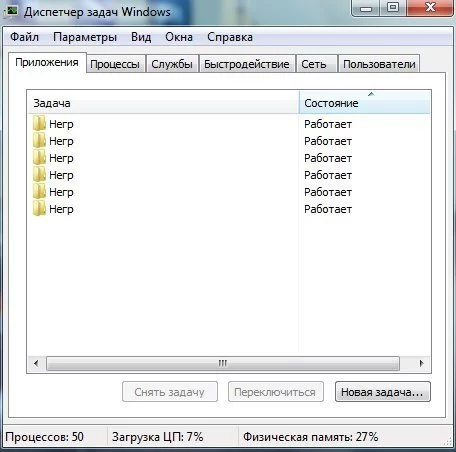Select the second task row's folder icon
Image resolution: width=456 pixels, height=452 pixels.
(39, 141)
